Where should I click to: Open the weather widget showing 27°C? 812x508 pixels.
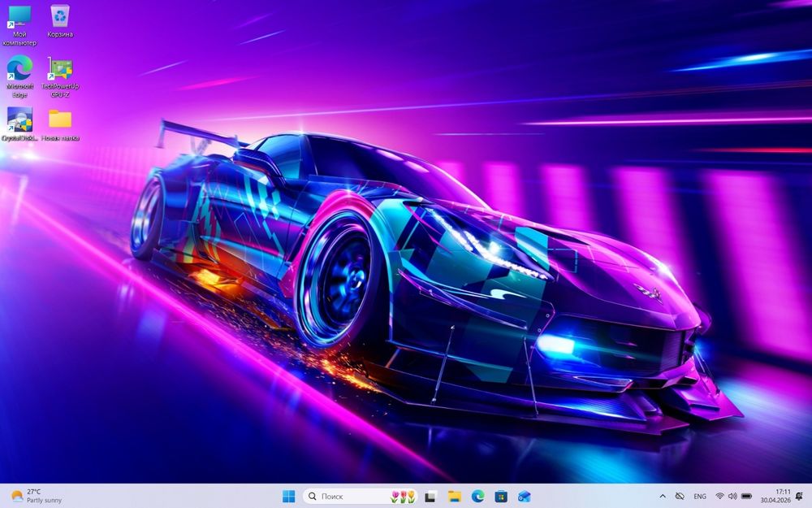[x=37, y=496]
